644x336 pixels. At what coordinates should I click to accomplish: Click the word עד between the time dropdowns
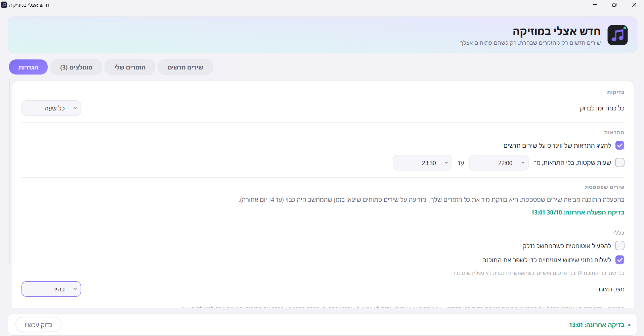[x=461, y=163]
